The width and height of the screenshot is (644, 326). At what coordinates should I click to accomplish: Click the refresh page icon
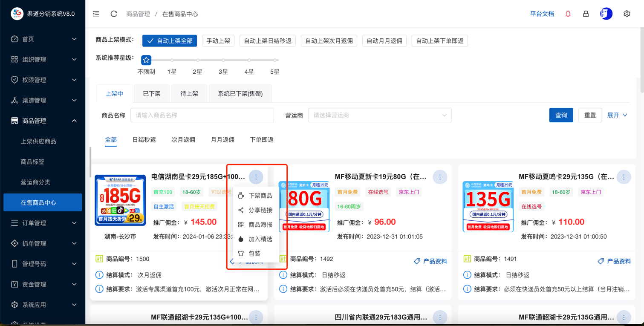click(x=114, y=14)
